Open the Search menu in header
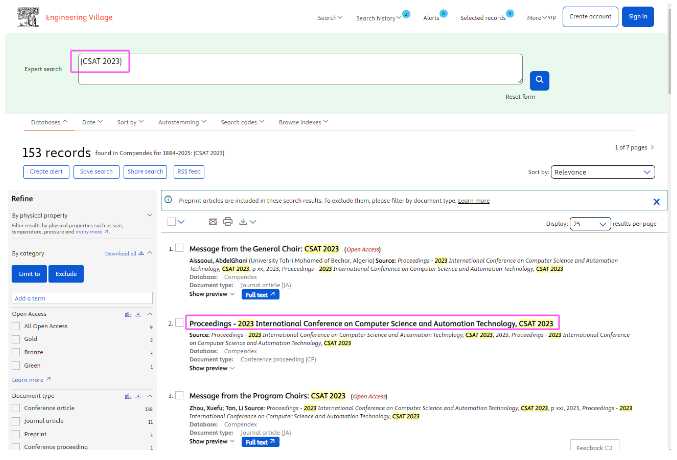 pos(330,18)
